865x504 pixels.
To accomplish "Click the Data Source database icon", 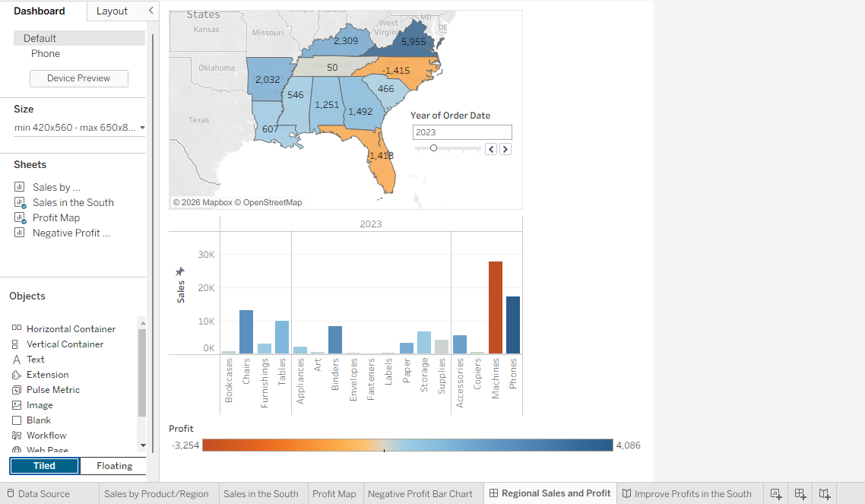I will (11, 493).
